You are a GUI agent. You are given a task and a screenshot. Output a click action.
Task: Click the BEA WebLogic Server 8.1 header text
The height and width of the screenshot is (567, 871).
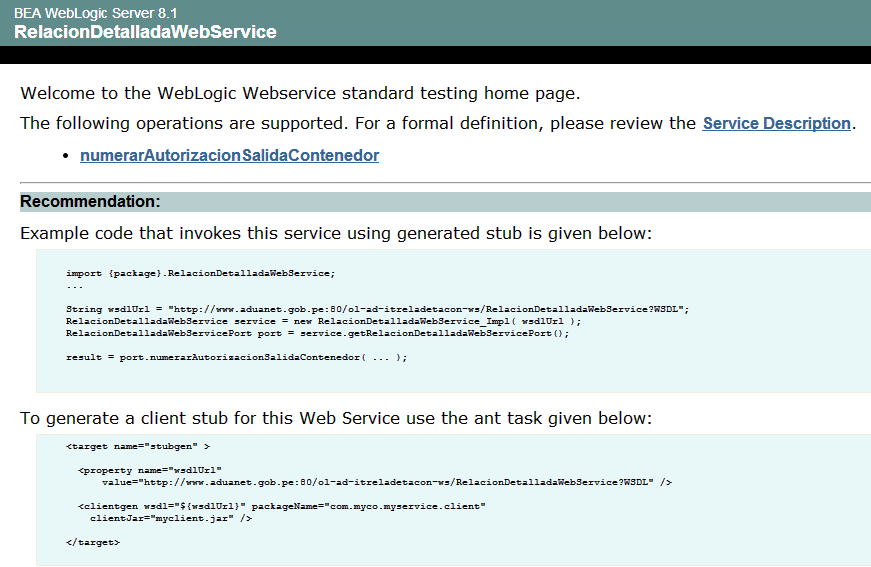[96, 13]
